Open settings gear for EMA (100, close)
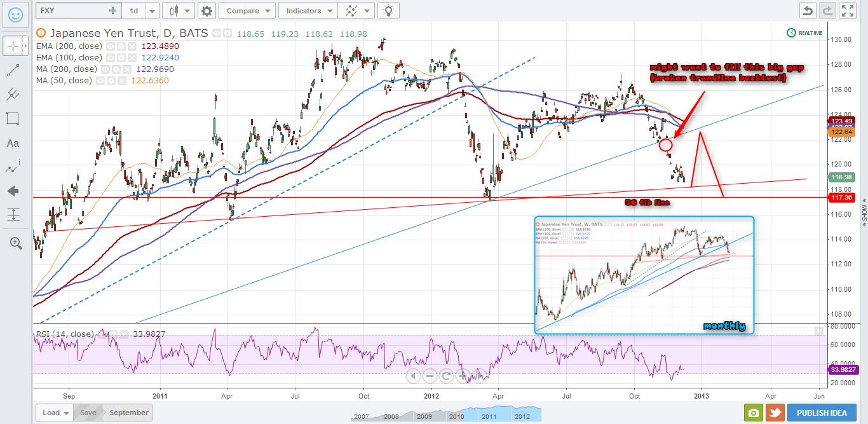 (121, 58)
